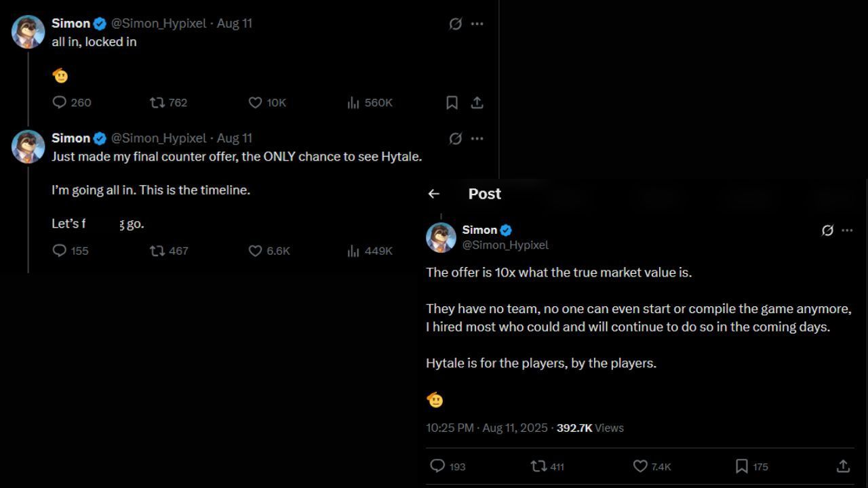Share the Hytale market value post
The image size is (868, 488).
843,466
